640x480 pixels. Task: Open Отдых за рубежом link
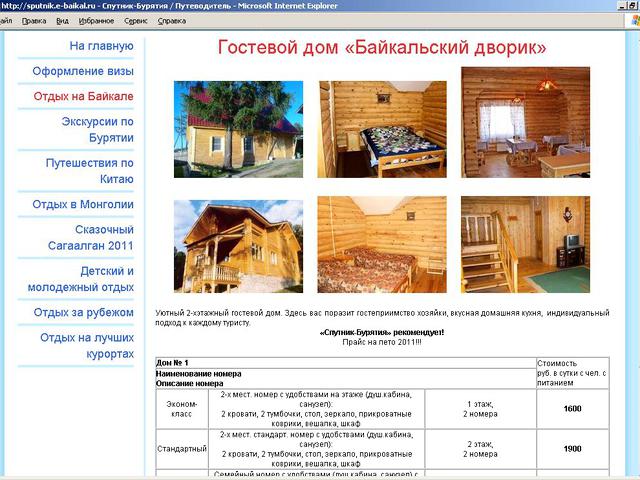(x=83, y=312)
